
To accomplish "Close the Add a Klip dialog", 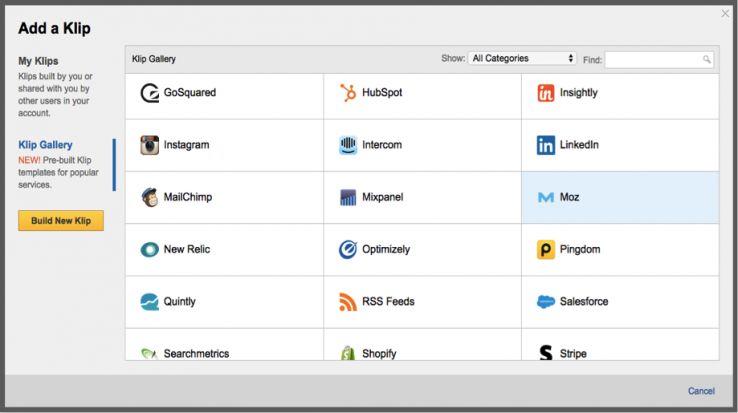I will click(x=725, y=13).
